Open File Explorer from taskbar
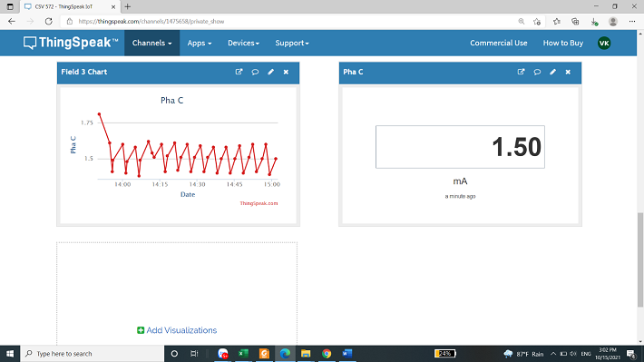The width and height of the screenshot is (644, 362). point(306,353)
